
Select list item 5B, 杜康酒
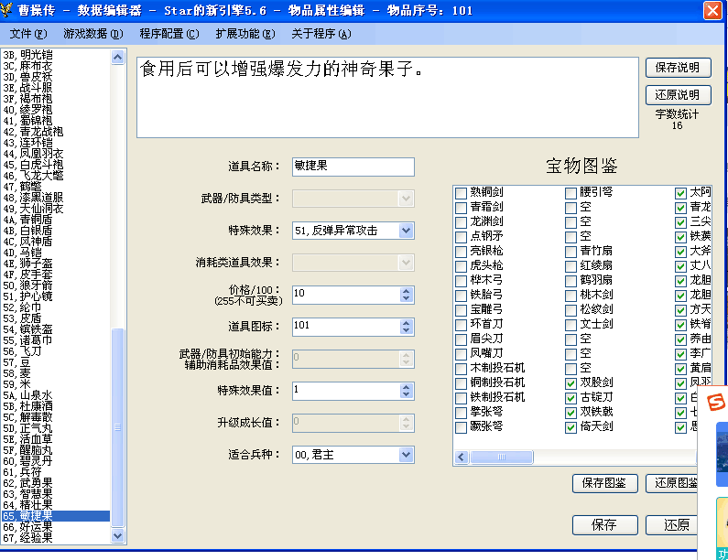[56, 406]
